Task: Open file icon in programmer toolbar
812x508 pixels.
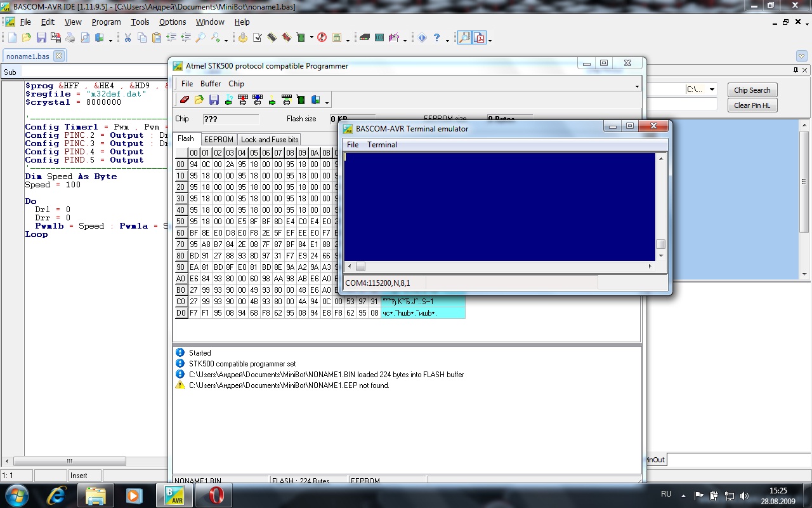Action: point(199,100)
